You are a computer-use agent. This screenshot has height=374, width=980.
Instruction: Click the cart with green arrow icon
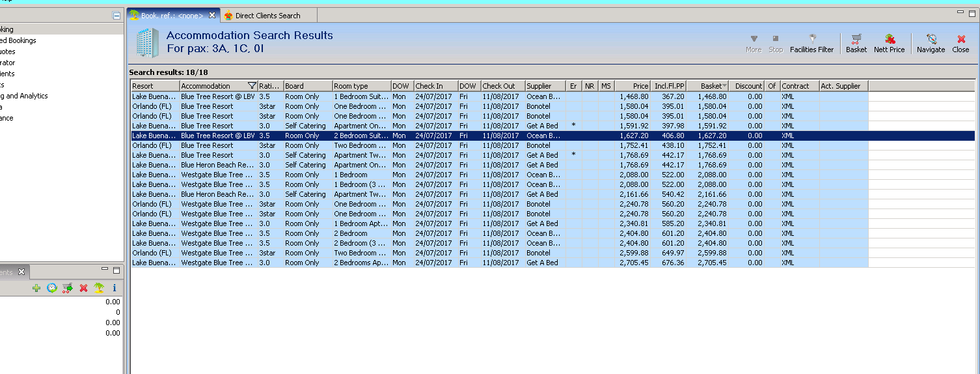tap(67, 288)
